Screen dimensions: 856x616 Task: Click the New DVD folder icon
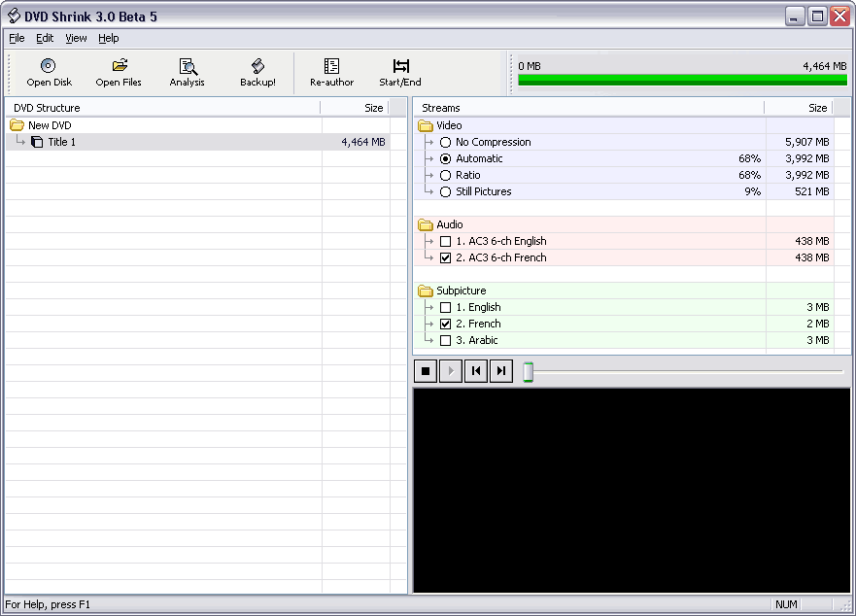[x=17, y=125]
